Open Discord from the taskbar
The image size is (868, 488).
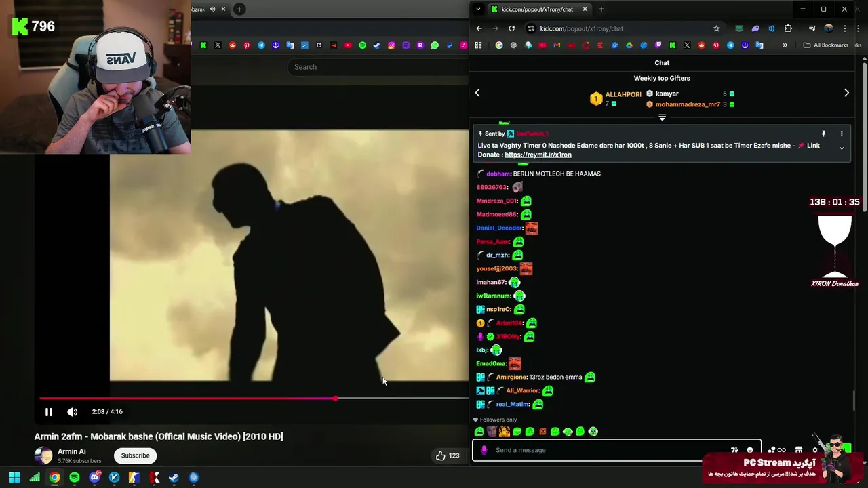point(94,477)
